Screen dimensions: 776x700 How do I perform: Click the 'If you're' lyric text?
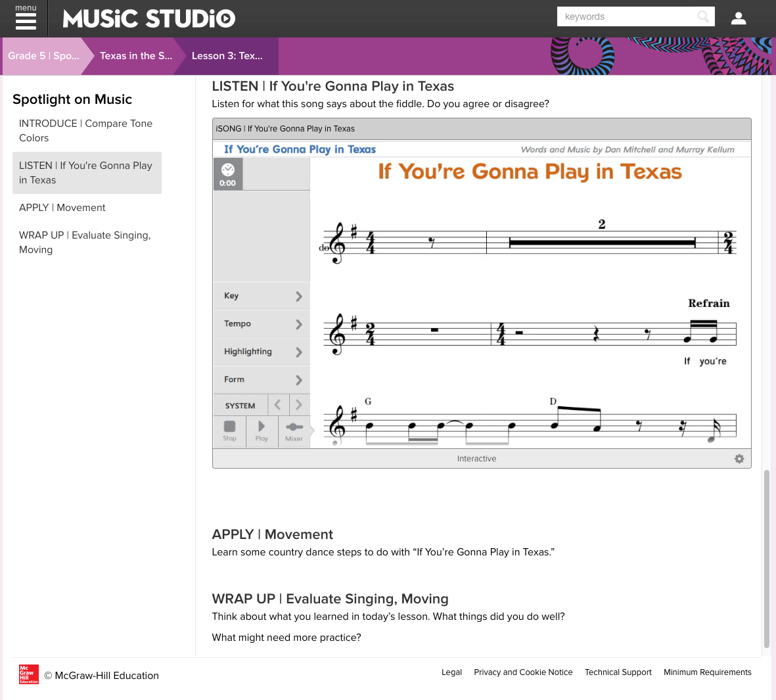[x=705, y=362]
